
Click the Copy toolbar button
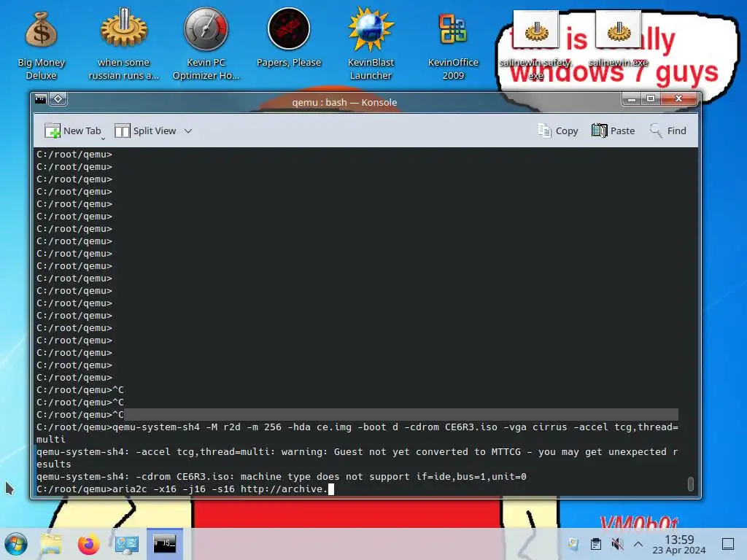[557, 131]
